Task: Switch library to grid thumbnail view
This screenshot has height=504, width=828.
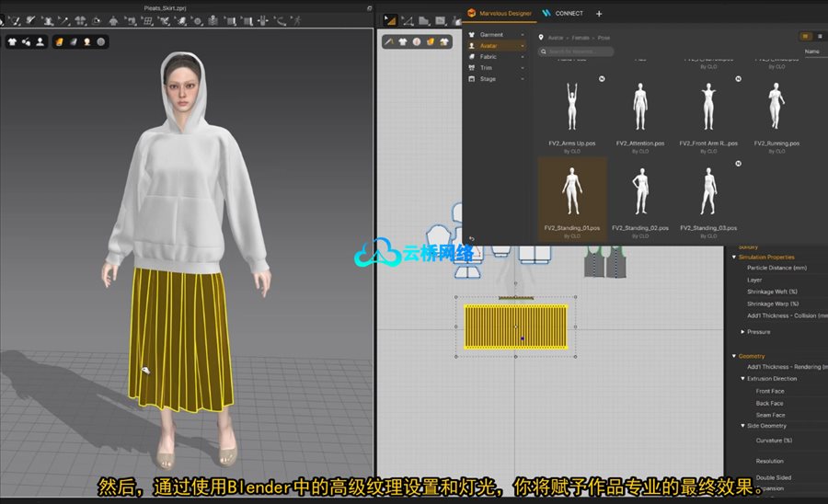Action: coord(805,36)
